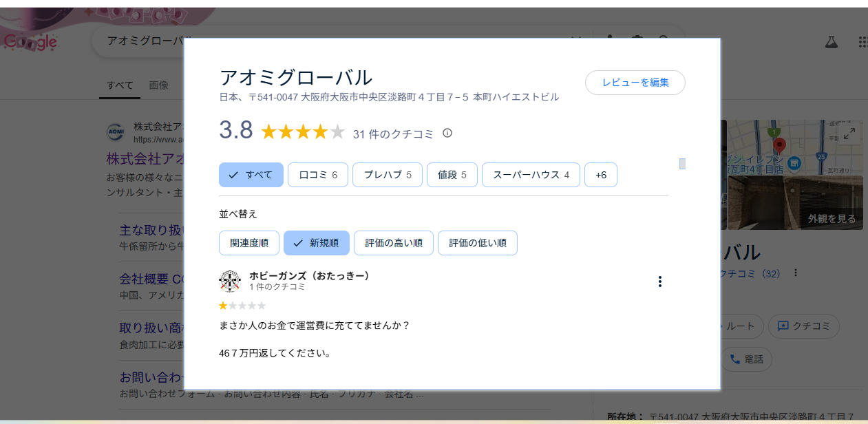Click the 並べ替え label
Image resolution: width=868 pixels, height=424 pixels.
(238, 214)
